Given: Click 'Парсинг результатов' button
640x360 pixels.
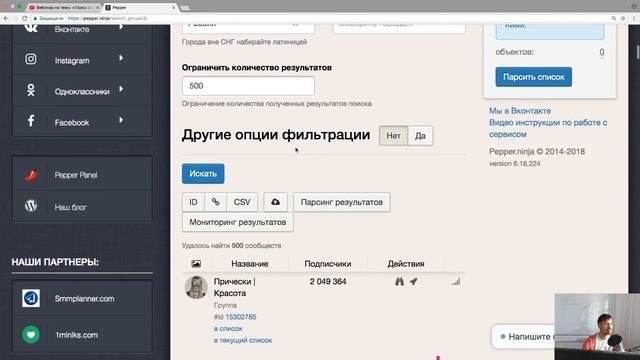Looking at the screenshot, I should 342,202.
